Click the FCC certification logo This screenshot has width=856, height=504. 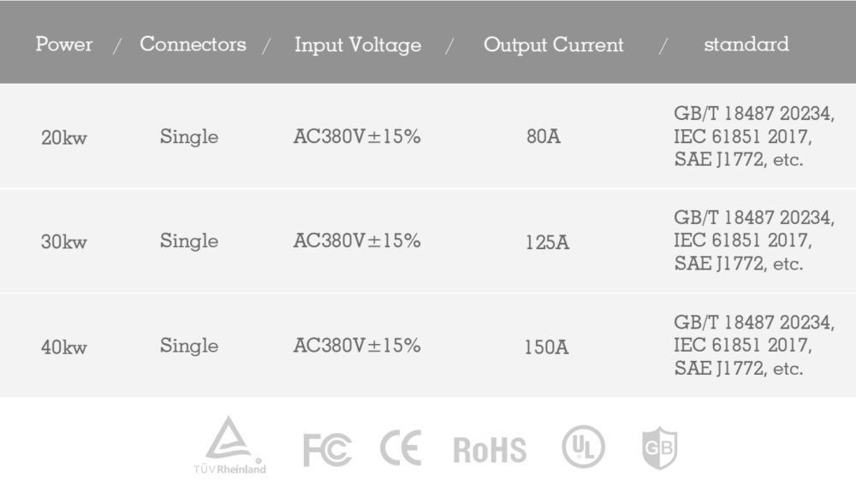point(327,450)
